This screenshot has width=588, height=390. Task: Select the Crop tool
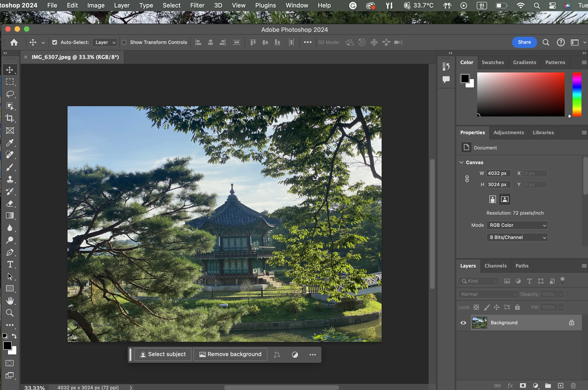pyautogui.click(x=10, y=118)
